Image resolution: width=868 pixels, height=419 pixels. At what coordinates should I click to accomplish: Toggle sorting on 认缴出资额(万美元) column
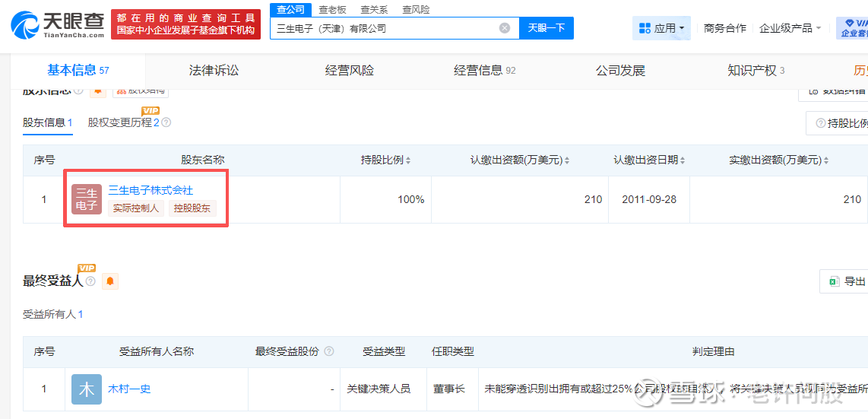tap(566, 160)
